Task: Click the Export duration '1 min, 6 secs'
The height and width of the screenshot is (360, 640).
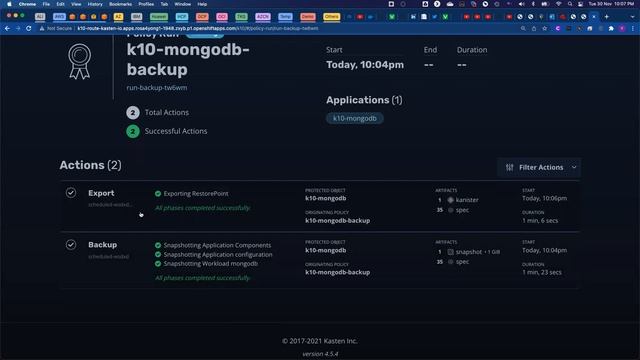Action: tap(540, 220)
